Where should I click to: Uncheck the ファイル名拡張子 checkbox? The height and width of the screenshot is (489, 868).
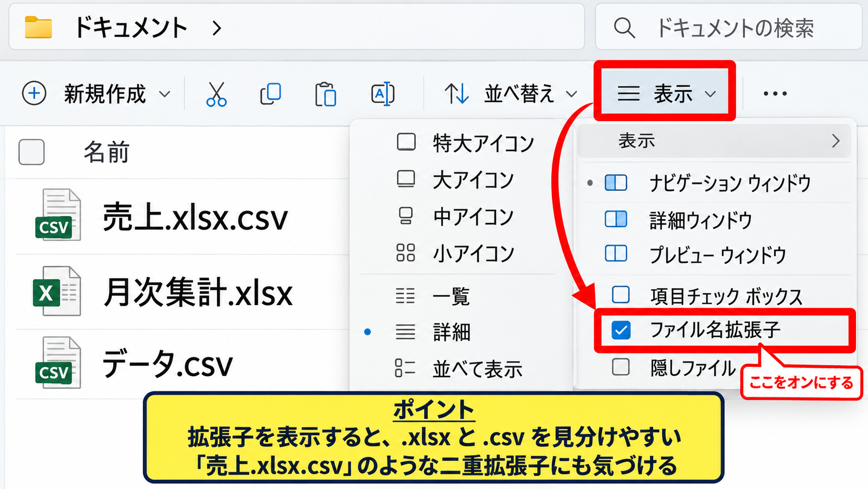pos(621,330)
